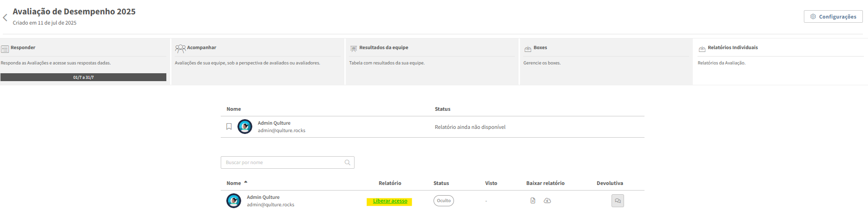Click the cloud download report icon
Viewport: 868px width, 210px height.
[x=547, y=201]
